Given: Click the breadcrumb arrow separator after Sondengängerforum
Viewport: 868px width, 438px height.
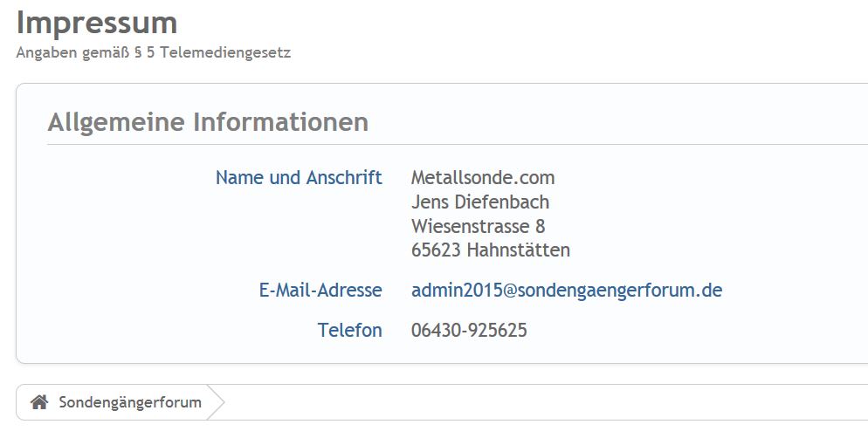Looking at the screenshot, I should [x=217, y=402].
